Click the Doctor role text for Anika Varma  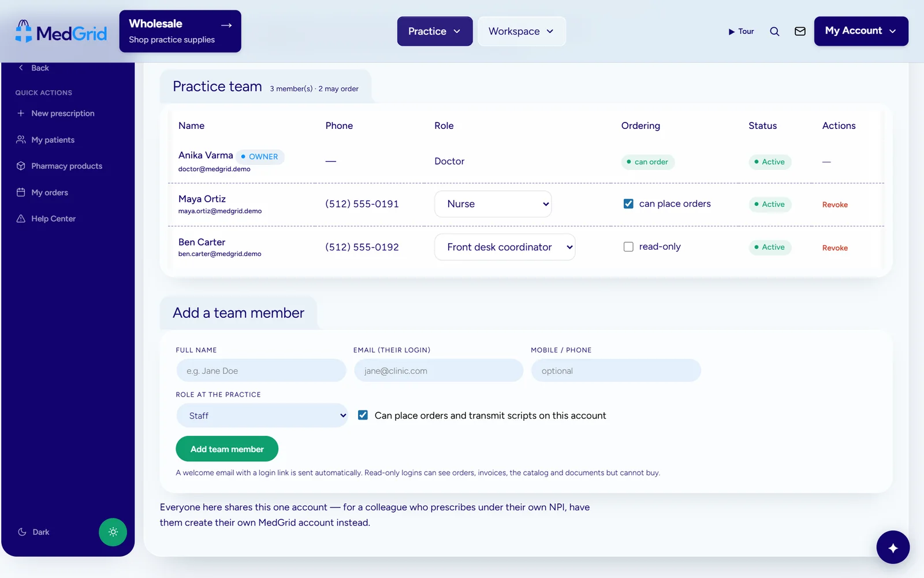449,161
